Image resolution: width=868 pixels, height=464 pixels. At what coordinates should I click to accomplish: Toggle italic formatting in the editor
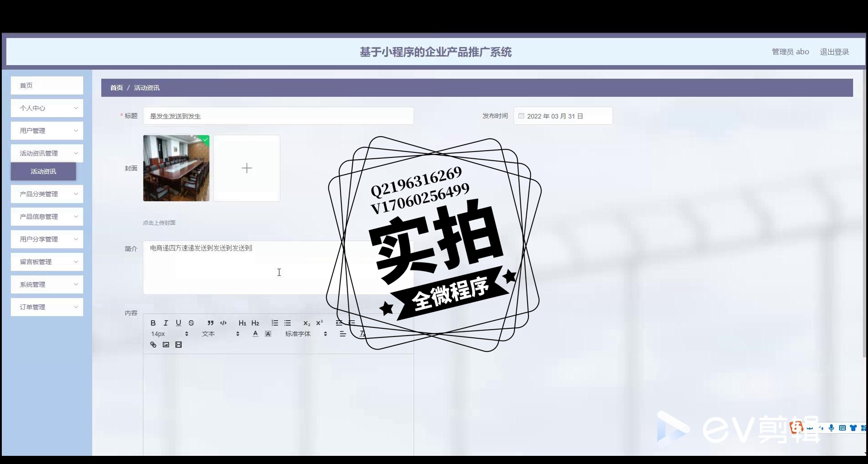(x=166, y=323)
